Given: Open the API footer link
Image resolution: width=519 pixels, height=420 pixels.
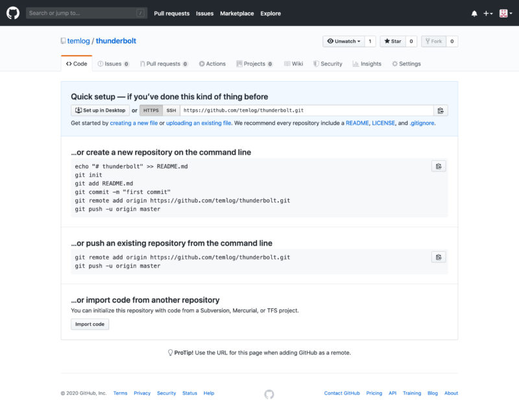Looking at the screenshot, I should [392, 393].
